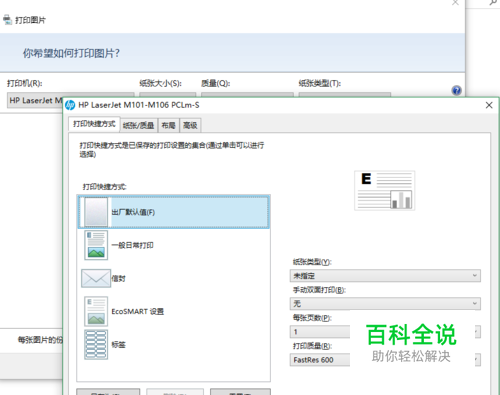The height and width of the screenshot is (395, 500).
Task: Close the HP LaserJet properties dialog
Action: [x=489, y=105]
